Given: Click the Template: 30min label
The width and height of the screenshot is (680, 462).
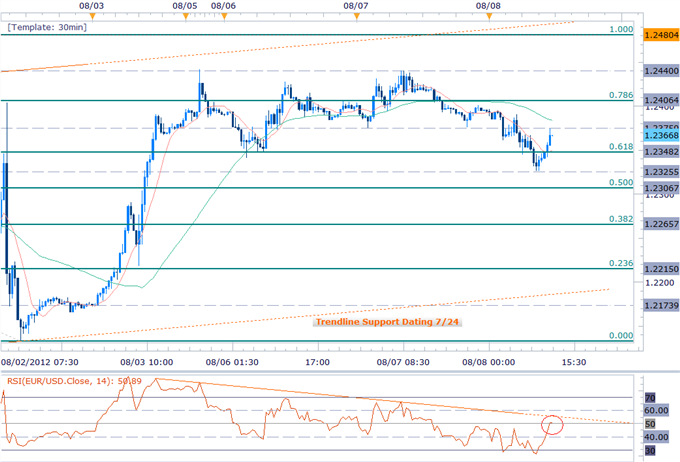Looking at the screenshot, I should coord(47,29).
